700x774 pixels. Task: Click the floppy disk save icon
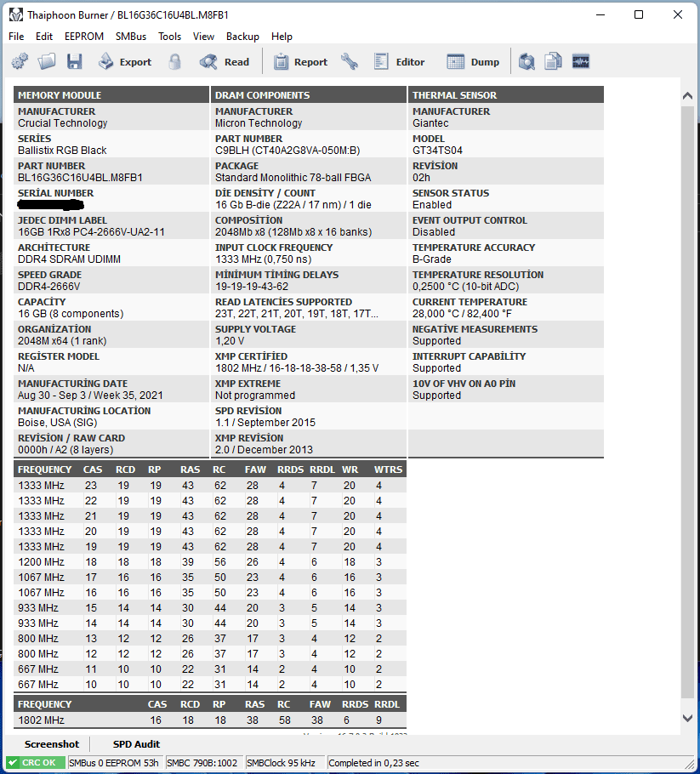point(75,62)
